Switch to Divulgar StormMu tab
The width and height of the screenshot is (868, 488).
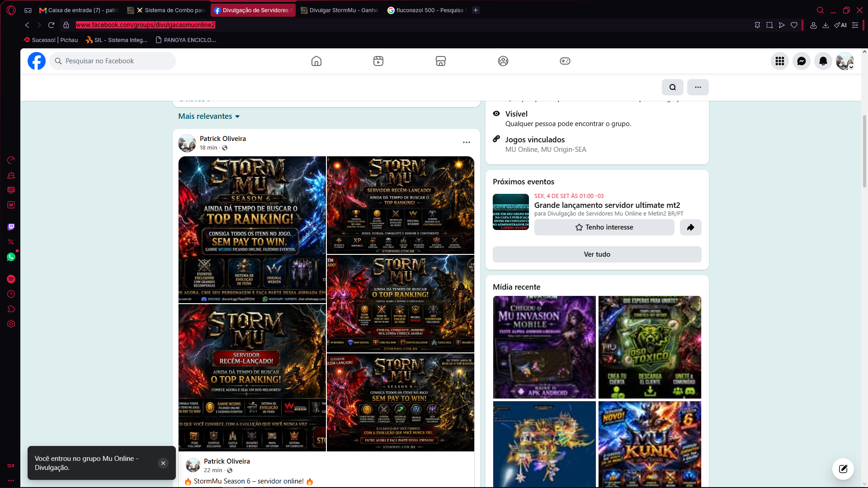[x=340, y=10]
